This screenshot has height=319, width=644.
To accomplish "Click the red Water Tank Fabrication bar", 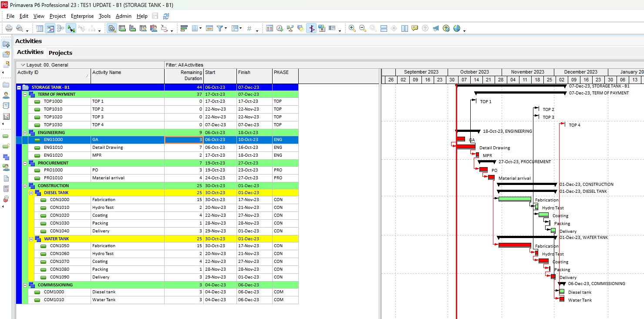I will [514, 245].
